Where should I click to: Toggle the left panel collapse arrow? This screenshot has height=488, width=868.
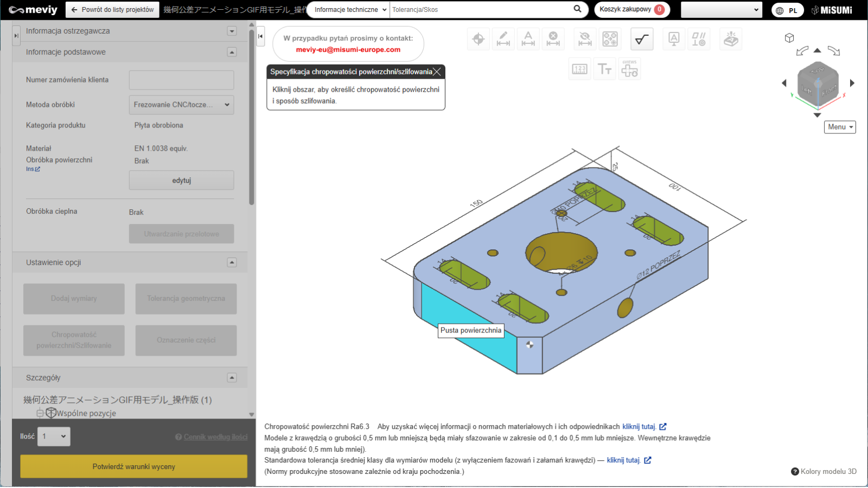click(x=260, y=36)
